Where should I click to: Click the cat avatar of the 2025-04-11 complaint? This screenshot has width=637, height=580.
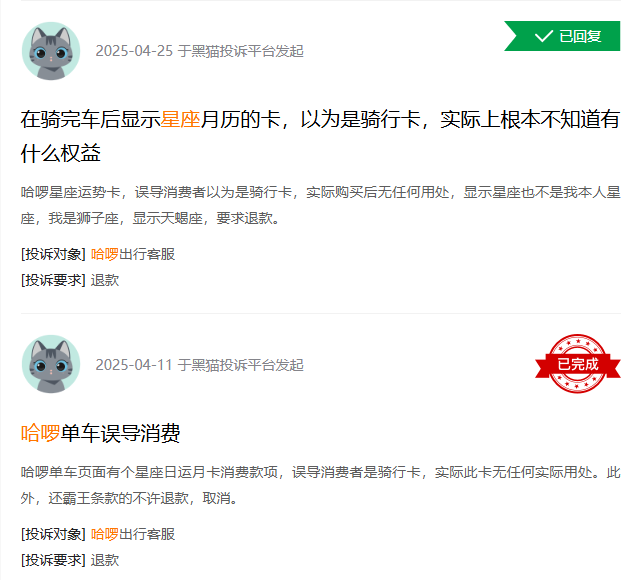pos(51,364)
